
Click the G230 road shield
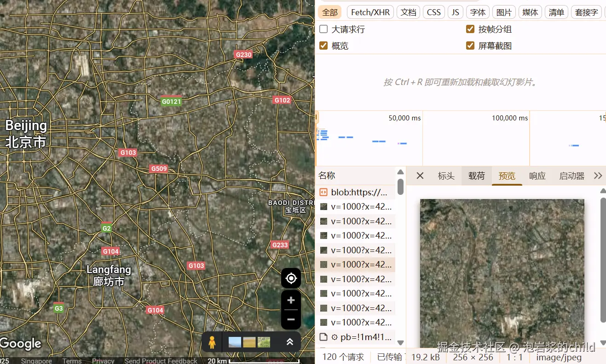243,55
